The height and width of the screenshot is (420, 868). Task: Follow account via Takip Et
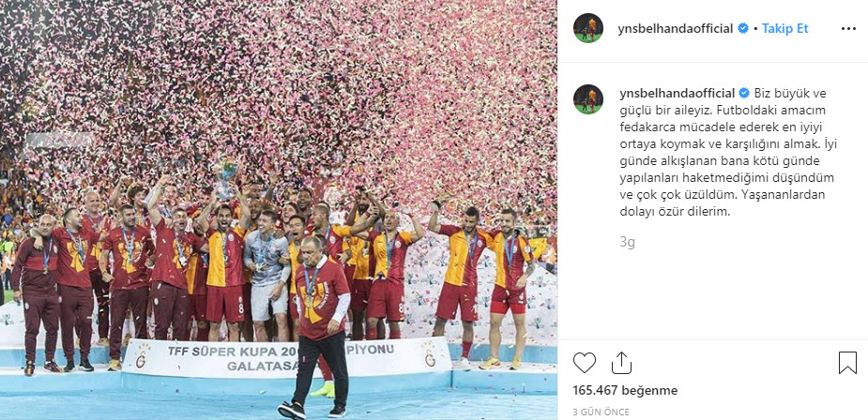click(x=785, y=29)
